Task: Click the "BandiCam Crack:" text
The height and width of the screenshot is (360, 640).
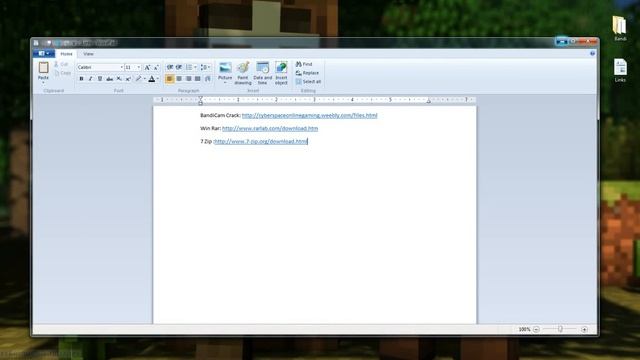Action: [220, 116]
